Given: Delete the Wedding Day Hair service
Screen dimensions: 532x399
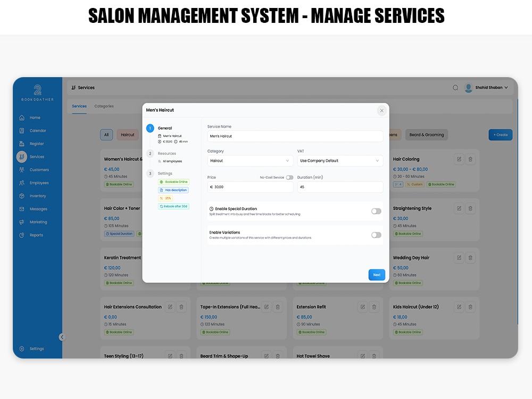Looking at the screenshot, I should 470,258.
